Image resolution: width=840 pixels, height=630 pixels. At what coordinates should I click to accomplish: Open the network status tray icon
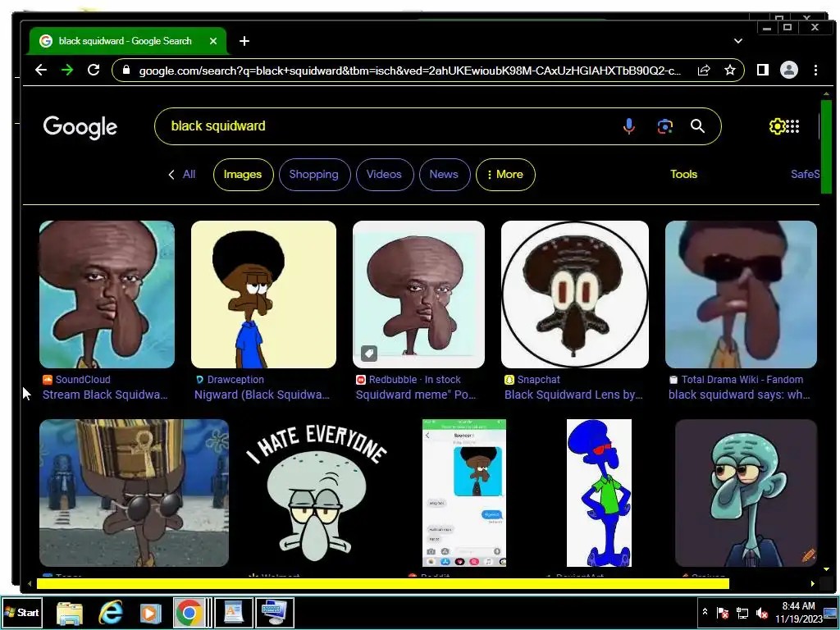pos(742,612)
